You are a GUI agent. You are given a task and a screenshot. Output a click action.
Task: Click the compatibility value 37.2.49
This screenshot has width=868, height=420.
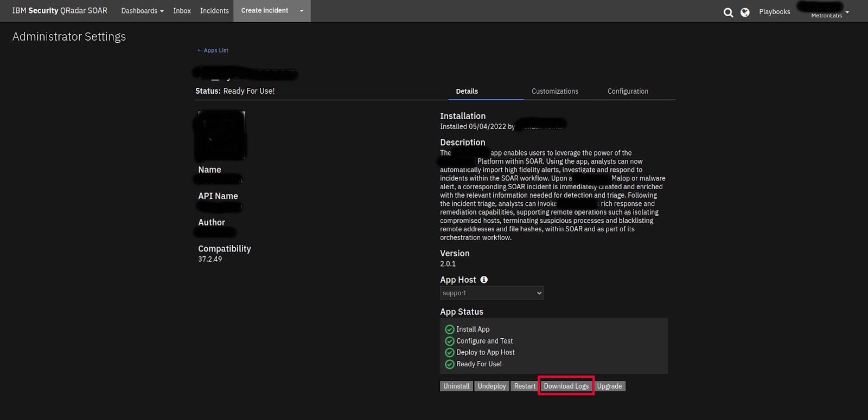(x=210, y=259)
